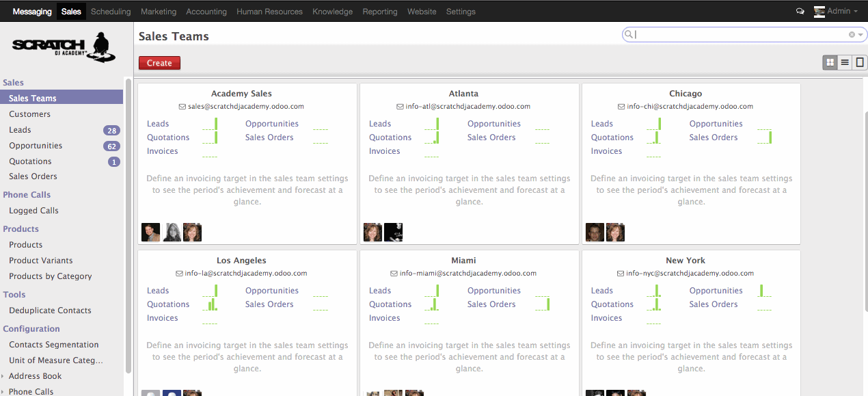Open the Admin user dropdown
This screenshot has width=868, height=396.
(836, 12)
